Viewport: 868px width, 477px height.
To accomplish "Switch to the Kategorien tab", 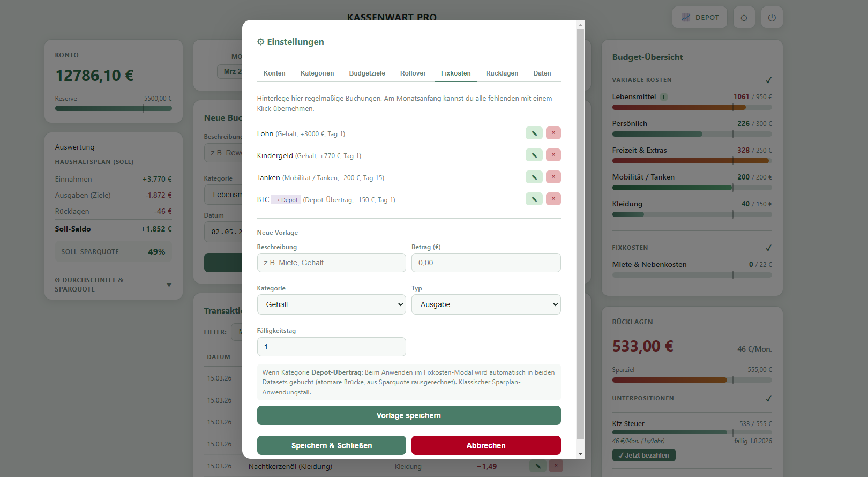I will [317, 73].
